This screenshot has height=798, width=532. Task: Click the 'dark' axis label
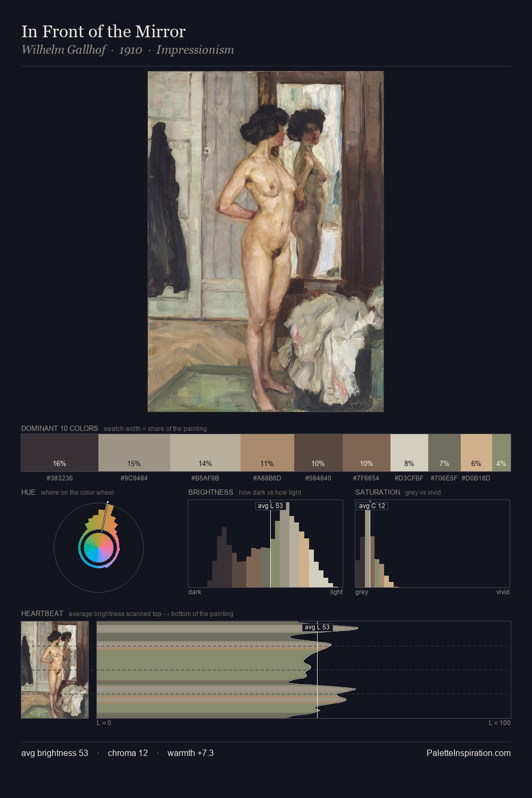(x=195, y=592)
